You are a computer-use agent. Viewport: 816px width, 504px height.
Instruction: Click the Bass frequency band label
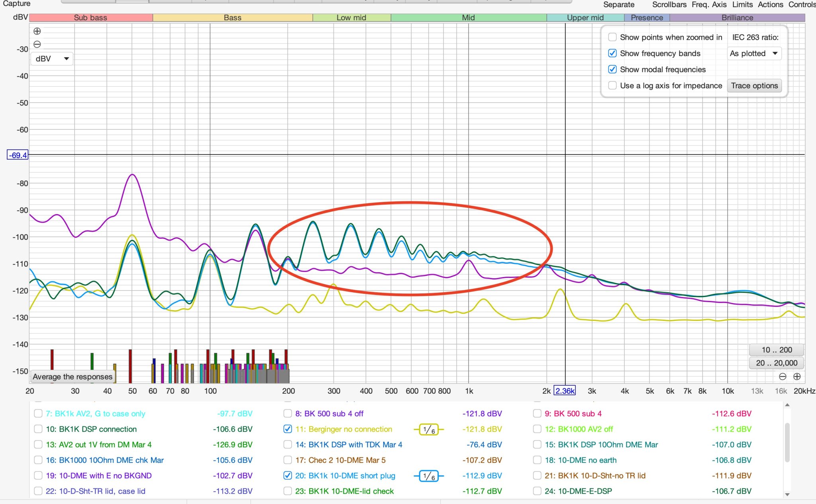[233, 18]
